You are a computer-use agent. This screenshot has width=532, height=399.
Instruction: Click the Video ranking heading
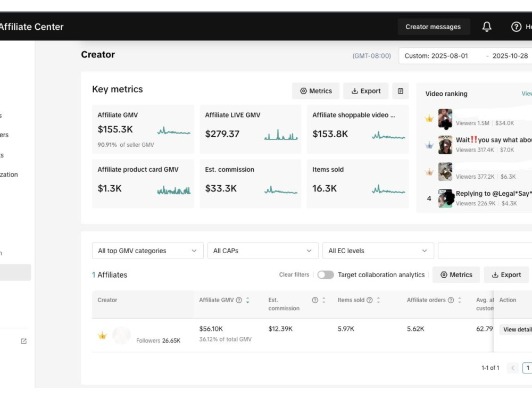[446, 94]
